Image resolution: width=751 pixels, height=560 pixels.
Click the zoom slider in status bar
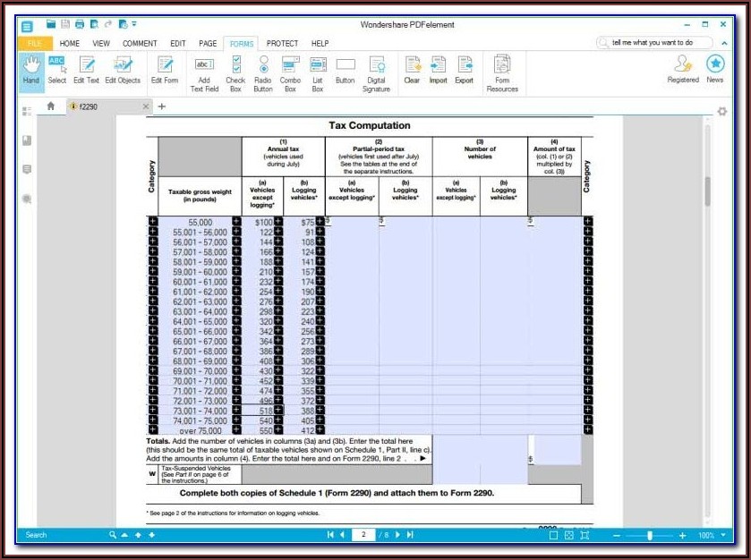click(x=651, y=535)
